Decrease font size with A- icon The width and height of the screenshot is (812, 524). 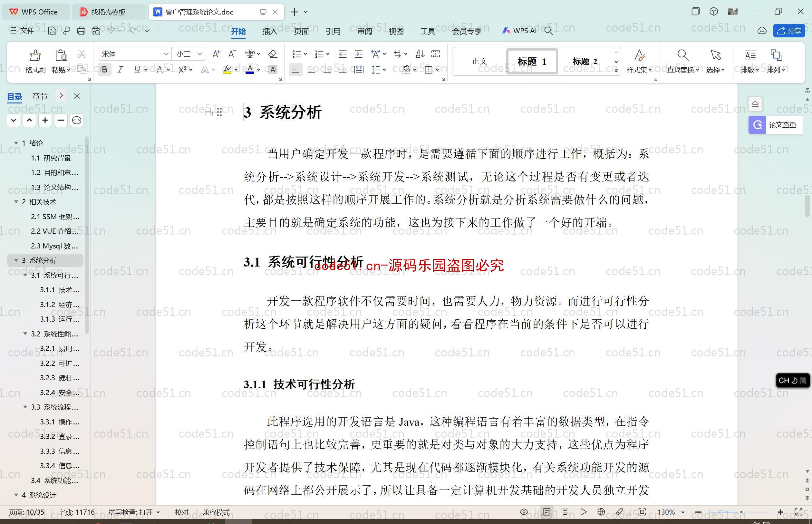coord(232,54)
